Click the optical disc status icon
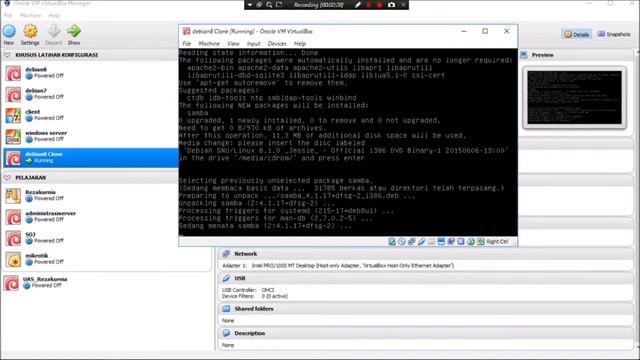 click(402, 242)
